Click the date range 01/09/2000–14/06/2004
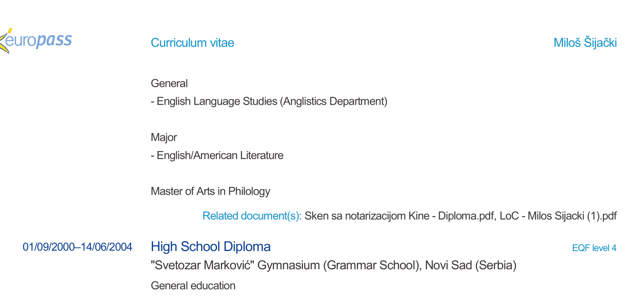The height and width of the screenshot is (301, 644). [77, 247]
